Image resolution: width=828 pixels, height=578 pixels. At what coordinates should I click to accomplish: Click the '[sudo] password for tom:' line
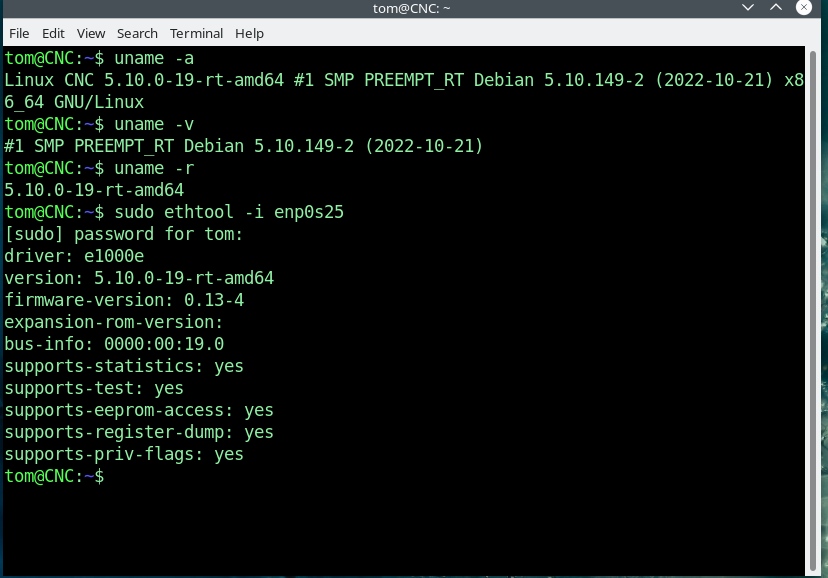[x=124, y=234]
